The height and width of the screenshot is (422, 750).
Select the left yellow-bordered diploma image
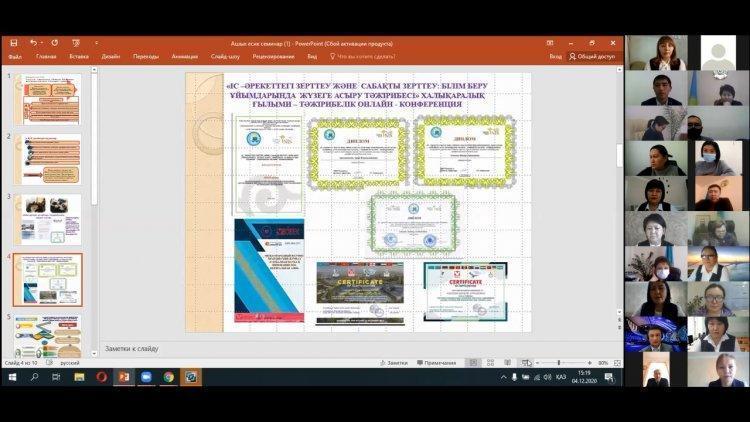tap(358, 152)
